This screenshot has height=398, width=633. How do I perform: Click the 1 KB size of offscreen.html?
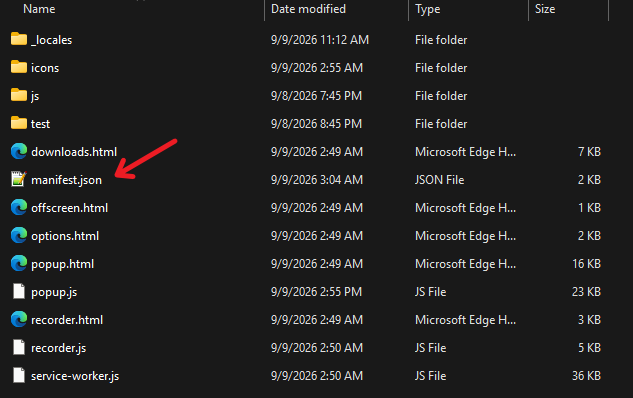click(x=589, y=208)
